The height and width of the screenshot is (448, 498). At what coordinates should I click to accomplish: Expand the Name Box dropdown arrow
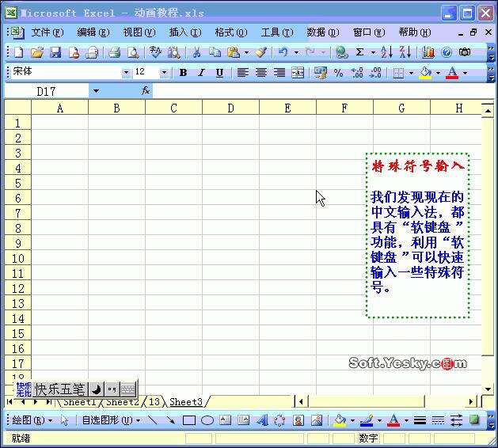point(96,92)
